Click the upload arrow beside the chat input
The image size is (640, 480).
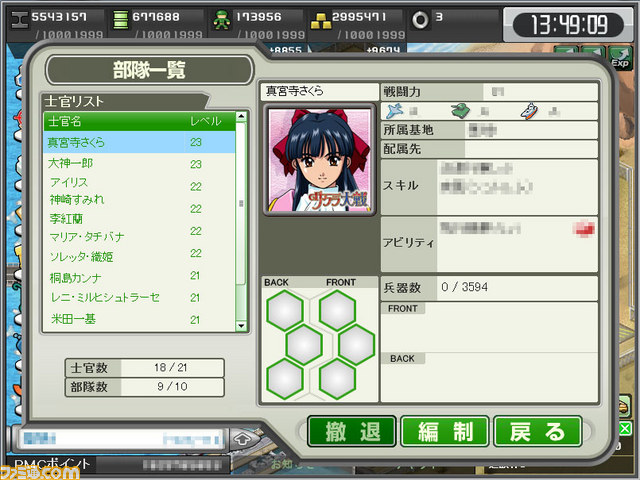242,439
